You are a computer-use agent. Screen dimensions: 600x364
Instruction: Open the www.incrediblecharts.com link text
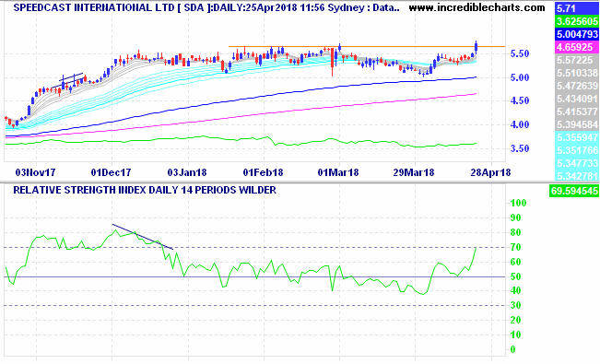pos(476,7)
